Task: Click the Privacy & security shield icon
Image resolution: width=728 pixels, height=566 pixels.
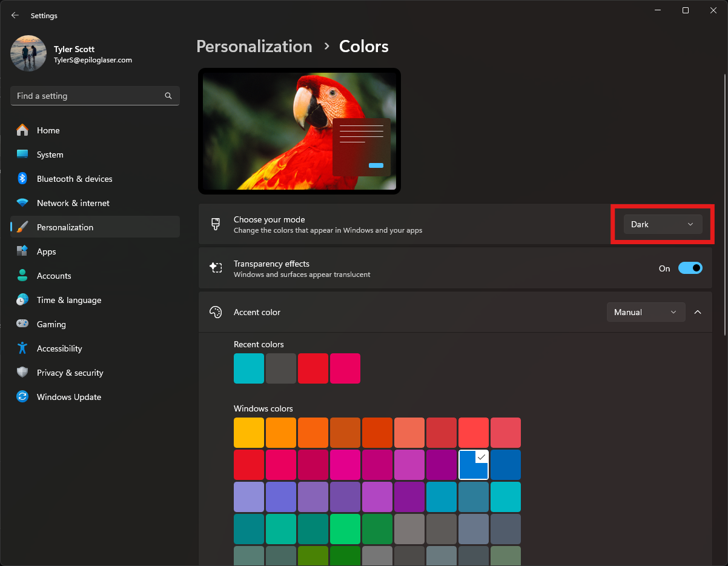Action: 22,373
